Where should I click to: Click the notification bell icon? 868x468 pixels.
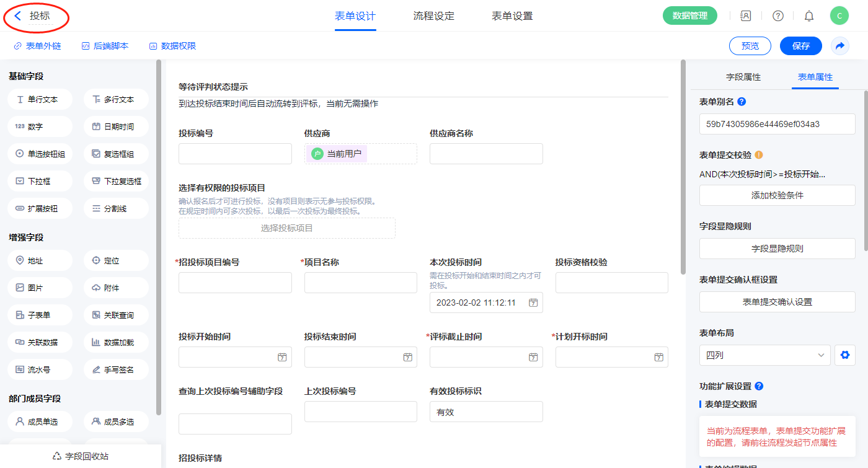(808, 16)
